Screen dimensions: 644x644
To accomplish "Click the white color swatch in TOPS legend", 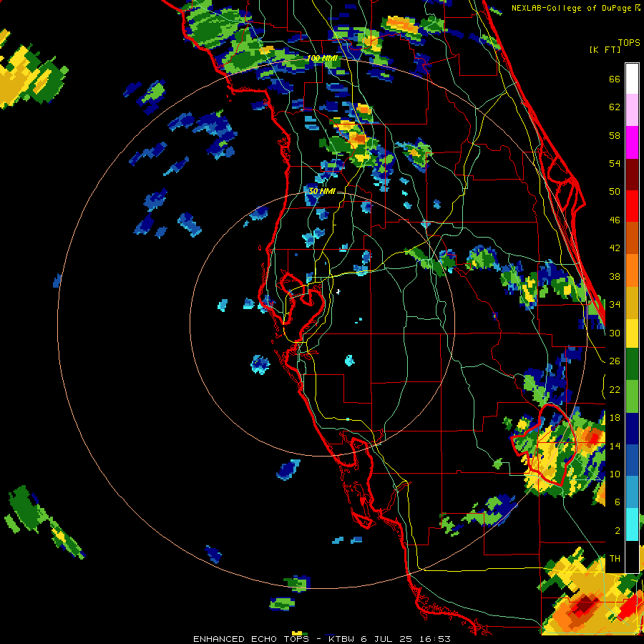I will click(632, 79).
